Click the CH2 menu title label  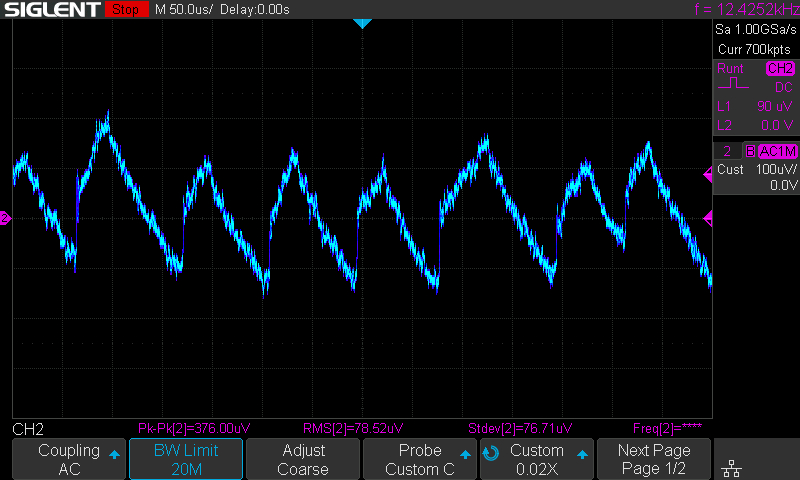[x=28, y=429]
